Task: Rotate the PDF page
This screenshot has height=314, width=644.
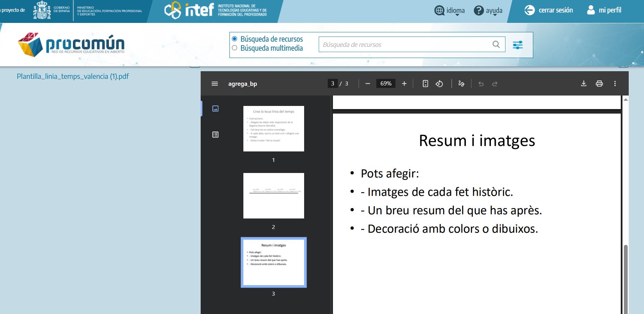Action: (439, 83)
